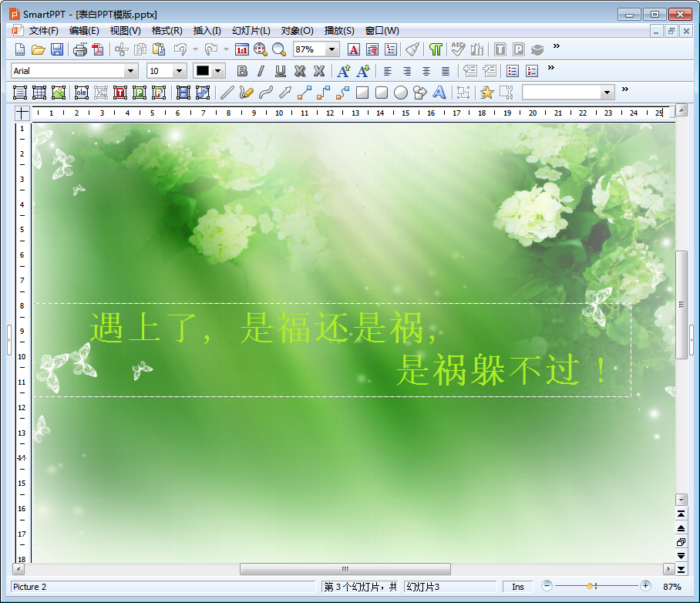The width and height of the screenshot is (700, 603).
Task: Draw a rounded rectangle shape
Action: 382,93
